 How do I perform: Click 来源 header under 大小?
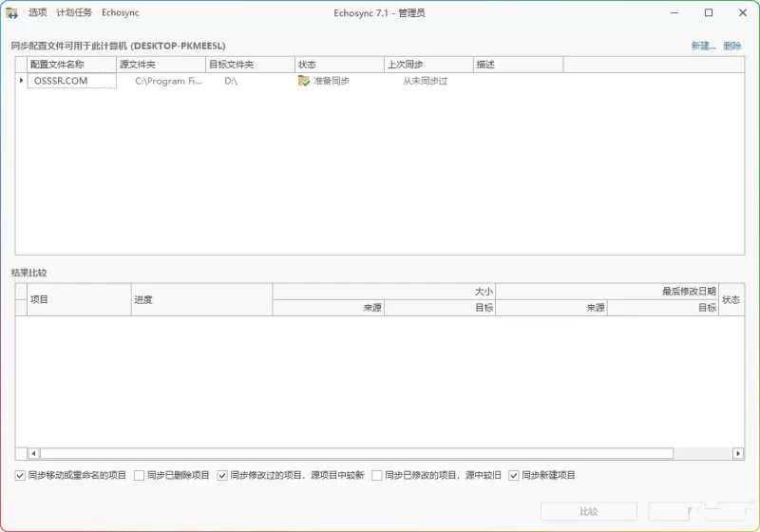click(328, 307)
